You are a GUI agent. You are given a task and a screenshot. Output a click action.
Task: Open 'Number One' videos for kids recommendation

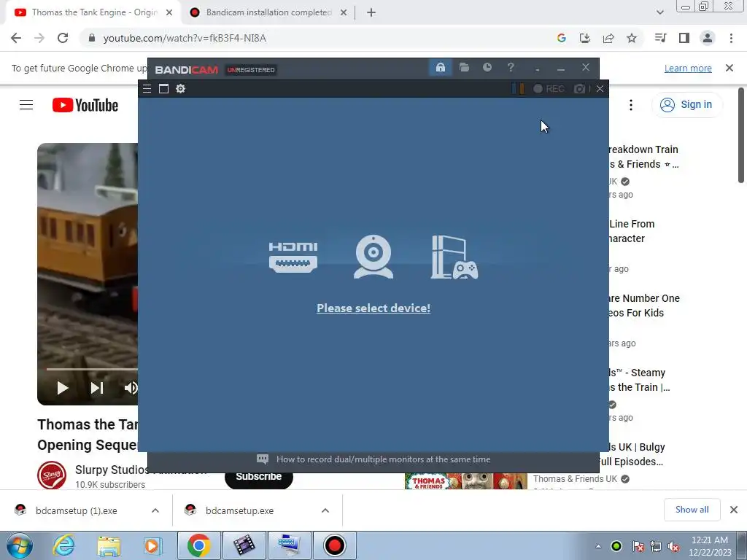pyautogui.click(x=645, y=306)
